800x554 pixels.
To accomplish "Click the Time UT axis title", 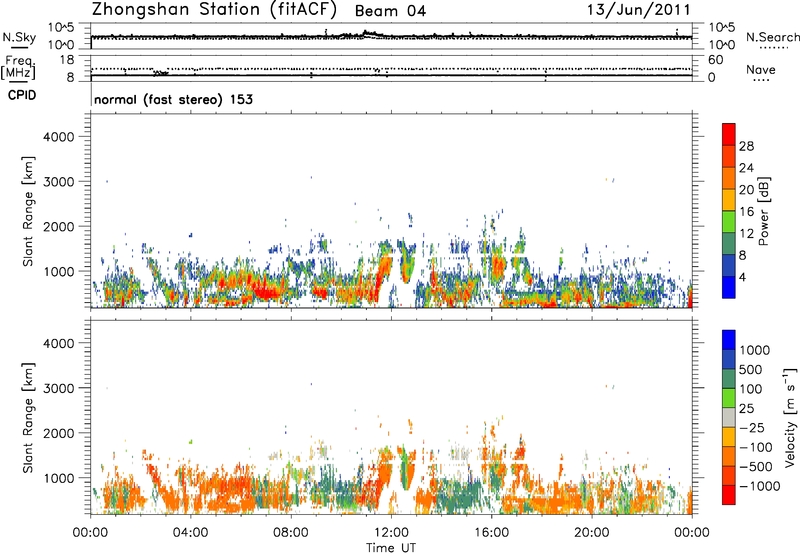I will (x=391, y=547).
